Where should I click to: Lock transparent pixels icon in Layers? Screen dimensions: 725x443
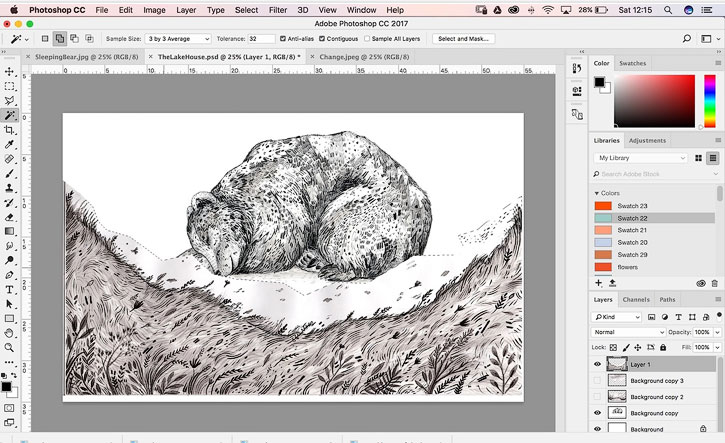(x=613, y=347)
